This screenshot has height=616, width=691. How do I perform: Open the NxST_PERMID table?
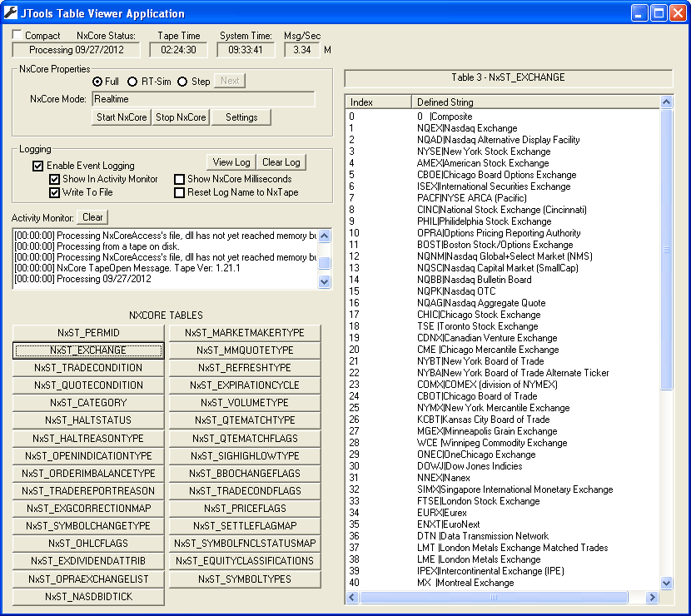(x=88, y=333)
